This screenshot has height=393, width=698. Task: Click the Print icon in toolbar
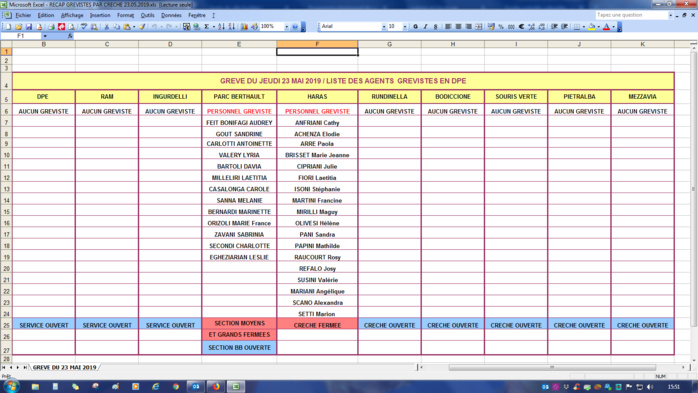pyautogui.click(x=51, y=27)
